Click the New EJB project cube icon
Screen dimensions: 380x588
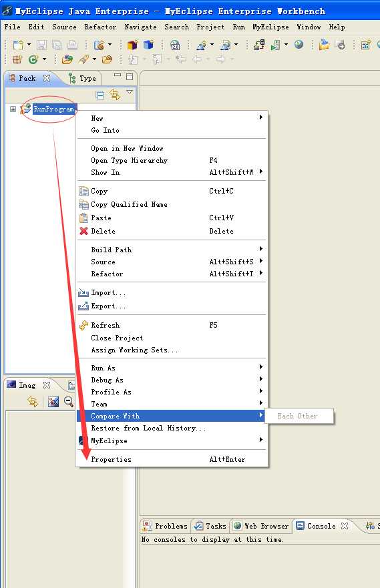pos(132,45)
